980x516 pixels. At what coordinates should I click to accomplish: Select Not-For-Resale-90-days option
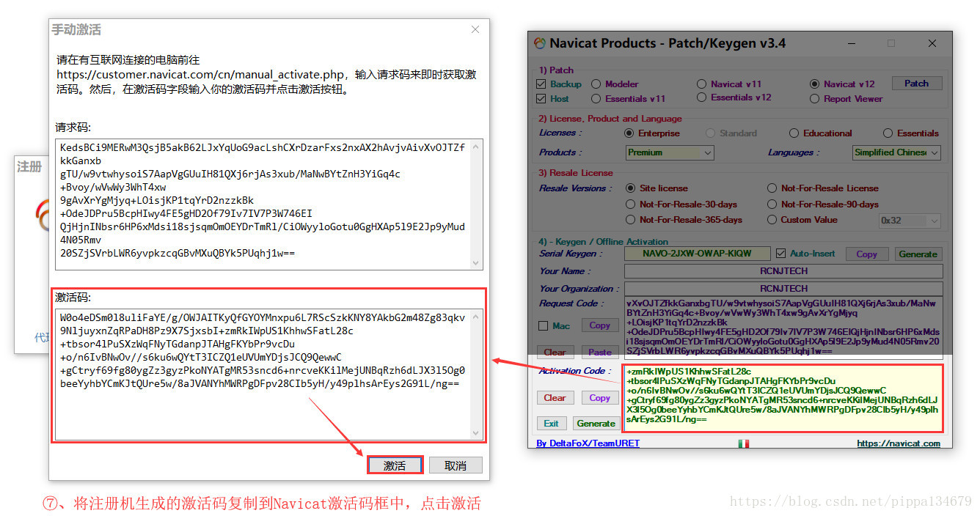point(772,204)
